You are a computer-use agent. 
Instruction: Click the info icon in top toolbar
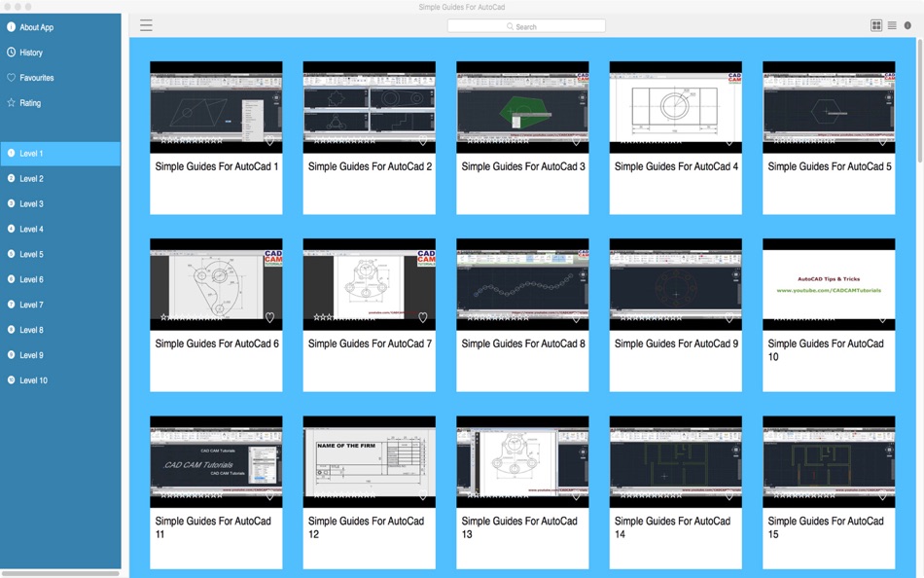907,25
